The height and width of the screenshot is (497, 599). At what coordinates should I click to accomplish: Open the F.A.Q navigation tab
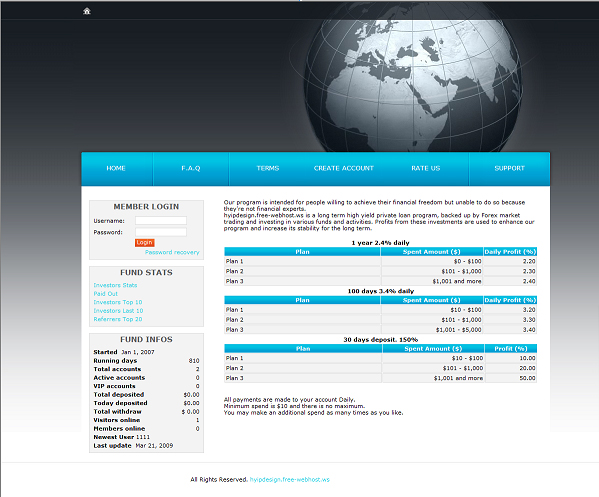[191, 168]
